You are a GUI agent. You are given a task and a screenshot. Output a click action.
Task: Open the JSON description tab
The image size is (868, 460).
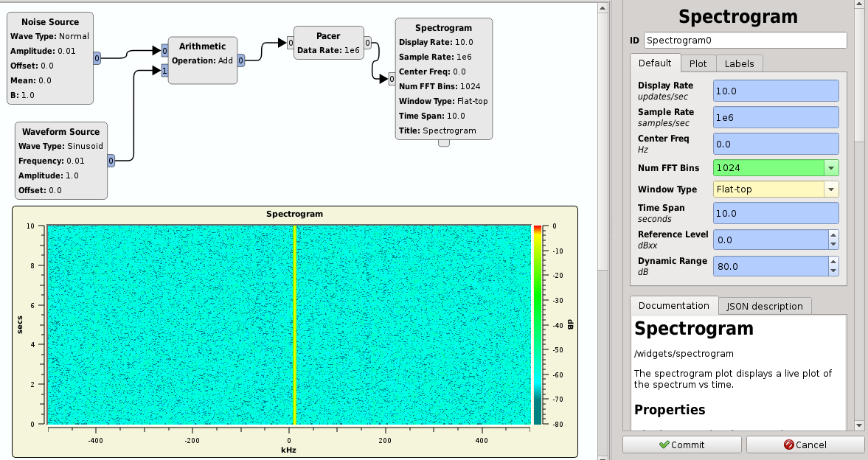point(765,305)
